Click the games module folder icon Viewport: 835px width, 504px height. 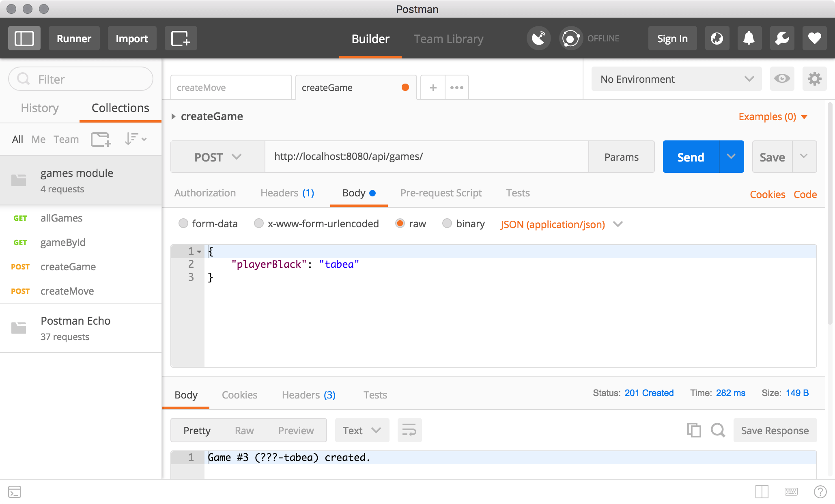pyautogui.click(x=19, y=180)
